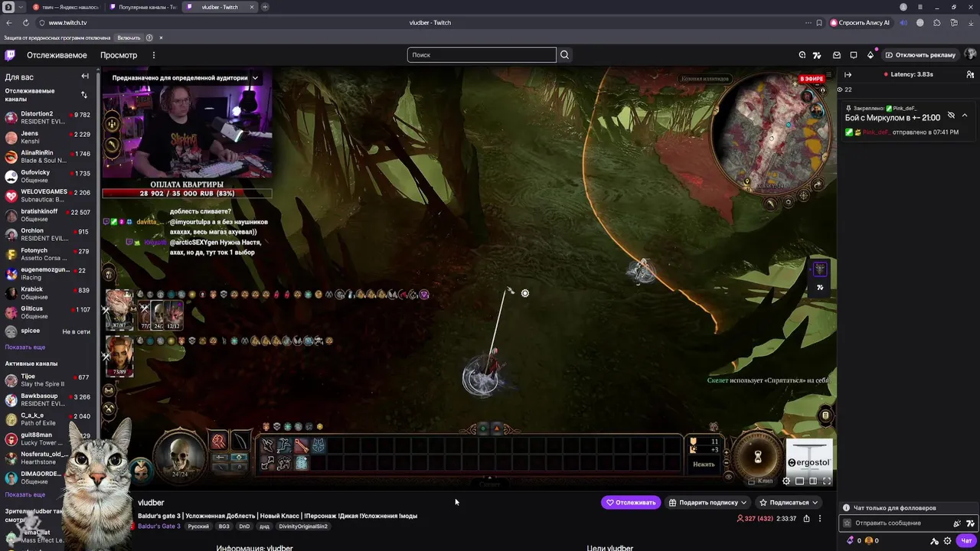Image resolution: width=980 pixels, height=551 pixels.
Task: Click the DivinityOriginalSin2 tag
Action: (x=303, y=527)
